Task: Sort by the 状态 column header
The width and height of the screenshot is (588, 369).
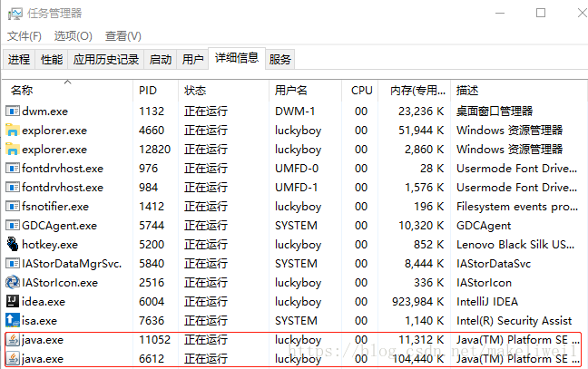Action: 223,91
